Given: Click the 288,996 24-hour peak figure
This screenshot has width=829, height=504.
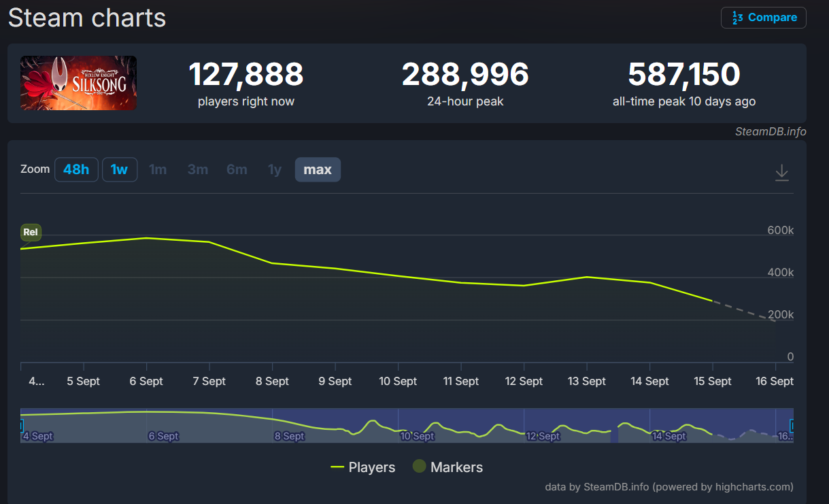Looking at the screenshot, I should (x=465, y=75).
